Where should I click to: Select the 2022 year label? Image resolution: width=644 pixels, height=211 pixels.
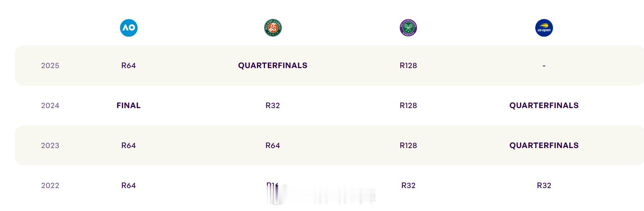[50, 185]
